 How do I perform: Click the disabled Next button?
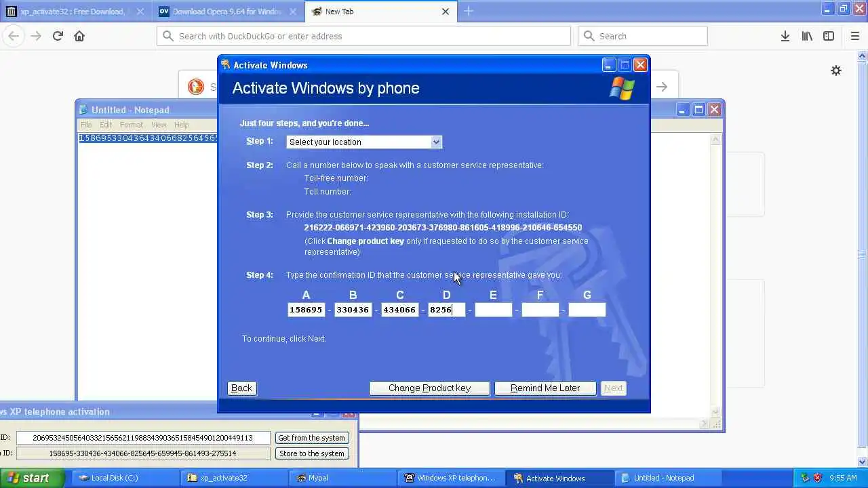tap(613, 388)
